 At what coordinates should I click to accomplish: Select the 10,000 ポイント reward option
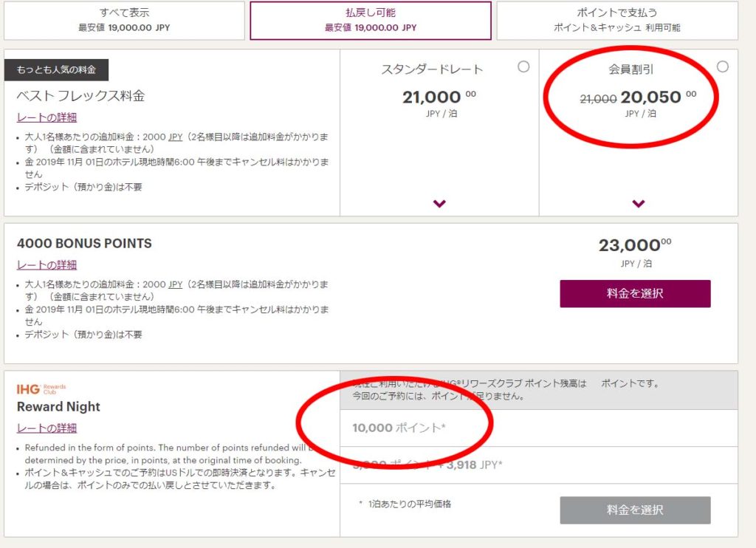coord(538,428)
